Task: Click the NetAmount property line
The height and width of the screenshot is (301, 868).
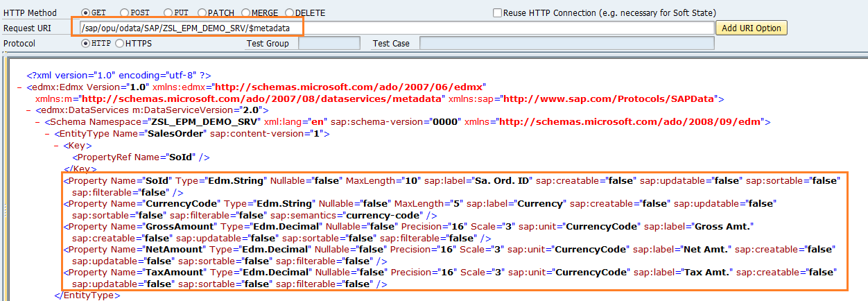Action: pyautogui.click(x=449, y=255)
